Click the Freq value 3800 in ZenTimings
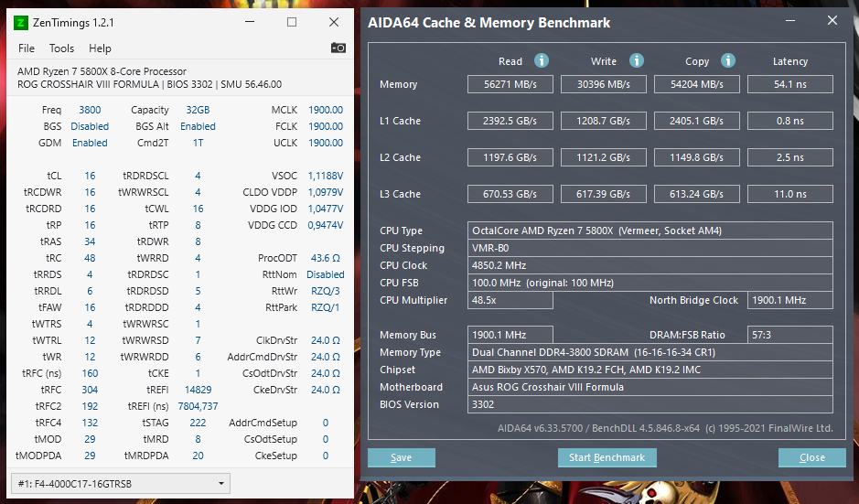Viewport: 859px width, 504px height. click(90, 110)
